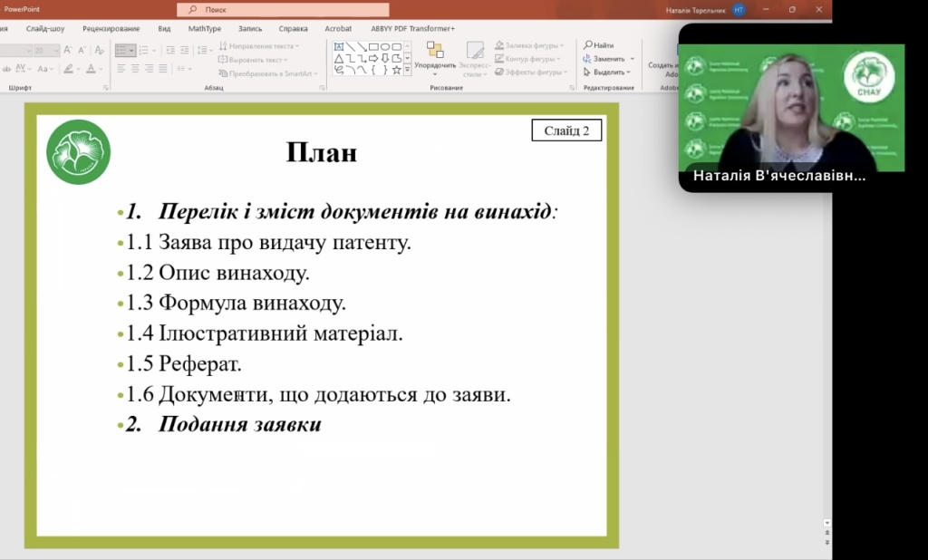
Task: Expand the shapes gallery more arrow
Action: click(x=408, y=69)
